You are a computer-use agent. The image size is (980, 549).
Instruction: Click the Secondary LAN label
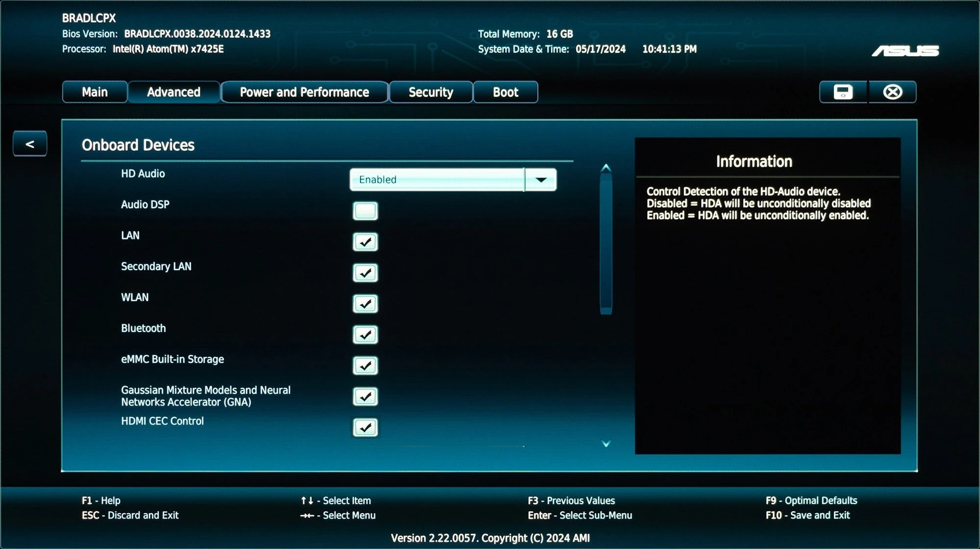(156, 266)
